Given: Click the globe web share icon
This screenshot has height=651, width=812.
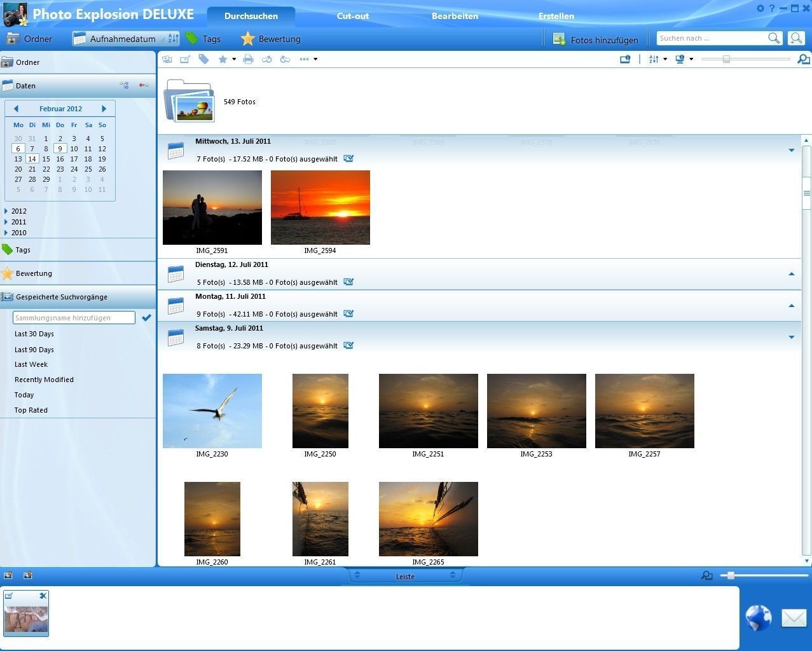Looking at the screenshot, I should click(758, 617).
